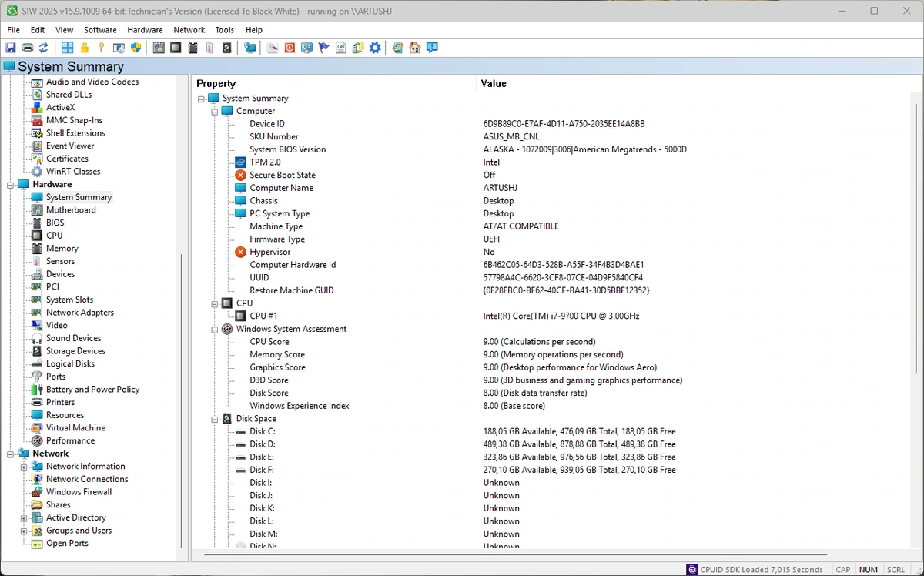This screenshot has height=576, width=924.
Task: Click the Secure Boot State row
Action: coord(282,176)
